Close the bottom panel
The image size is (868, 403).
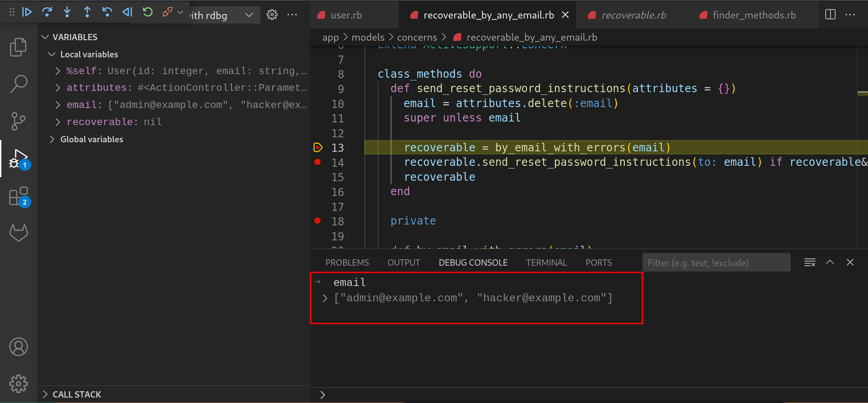[x=850, y=262]
